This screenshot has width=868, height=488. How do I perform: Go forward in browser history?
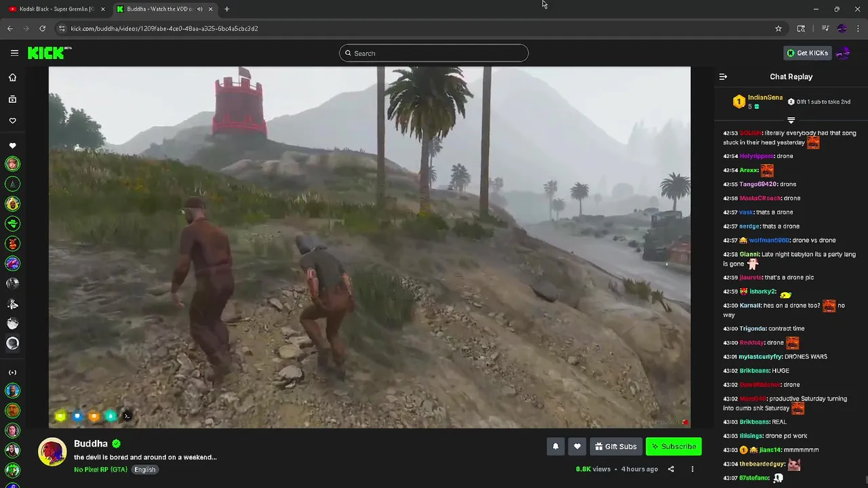(26, 28)
